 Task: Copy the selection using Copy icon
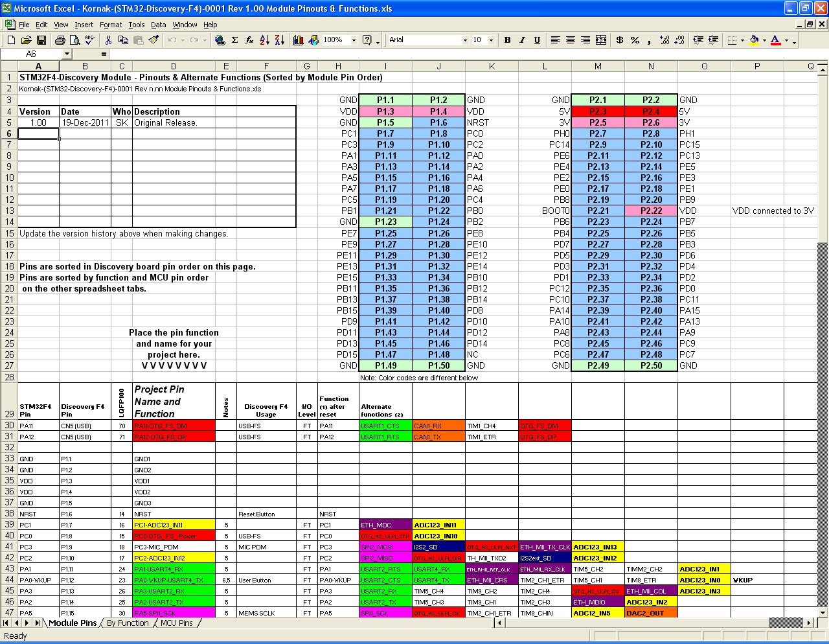124,40
